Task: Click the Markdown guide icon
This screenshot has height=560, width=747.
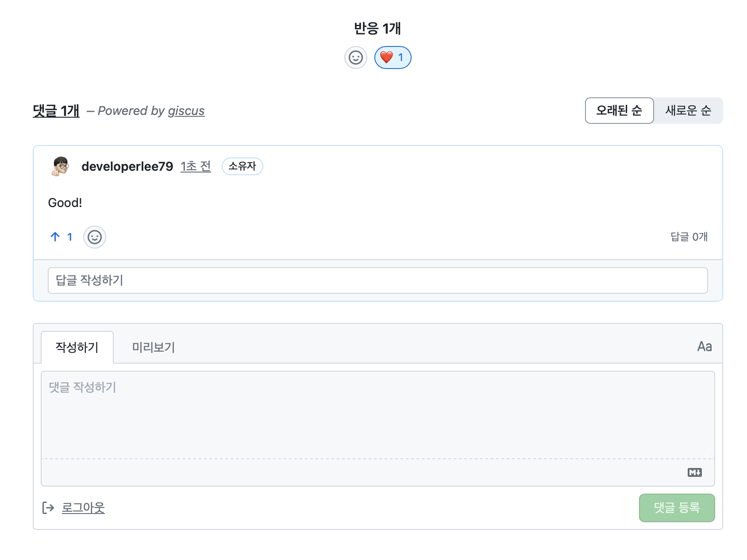Action: (x=695, y=473)
